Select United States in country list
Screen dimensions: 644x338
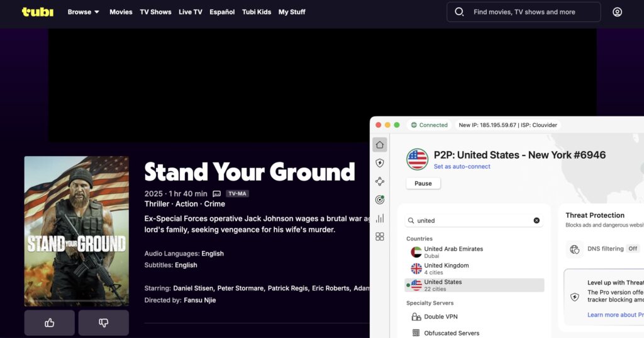(474, 285)
